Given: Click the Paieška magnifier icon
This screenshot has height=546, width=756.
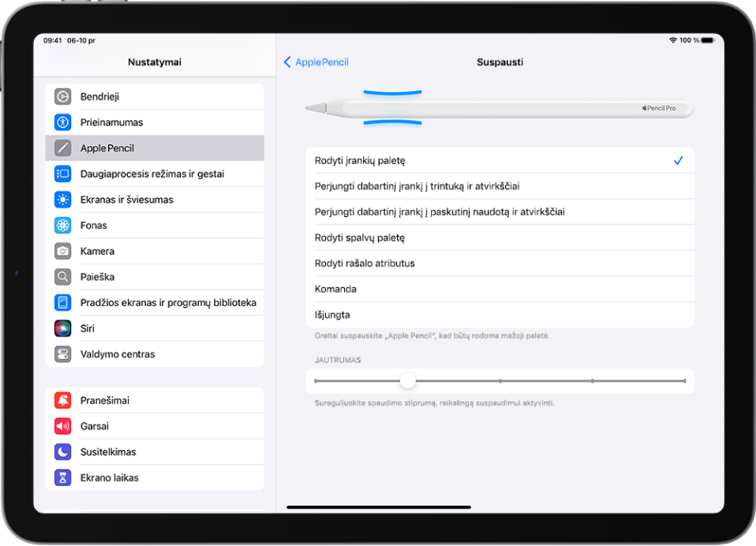Looking at the screenshot, I should [62, 277].
